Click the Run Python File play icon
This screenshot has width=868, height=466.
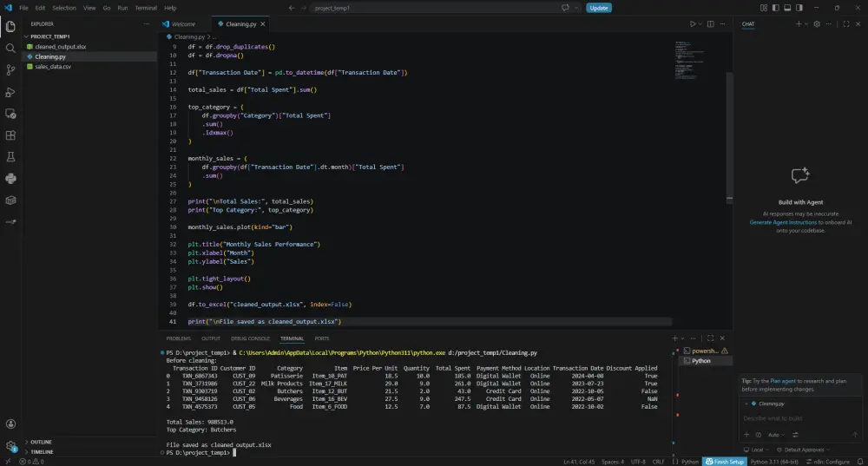[x=692, y=23]
